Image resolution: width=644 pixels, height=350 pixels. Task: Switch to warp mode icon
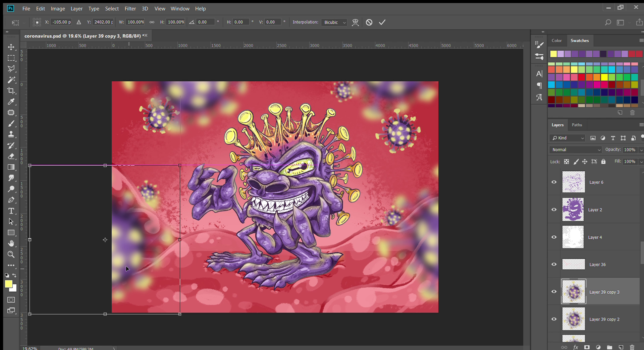[355, 22]
